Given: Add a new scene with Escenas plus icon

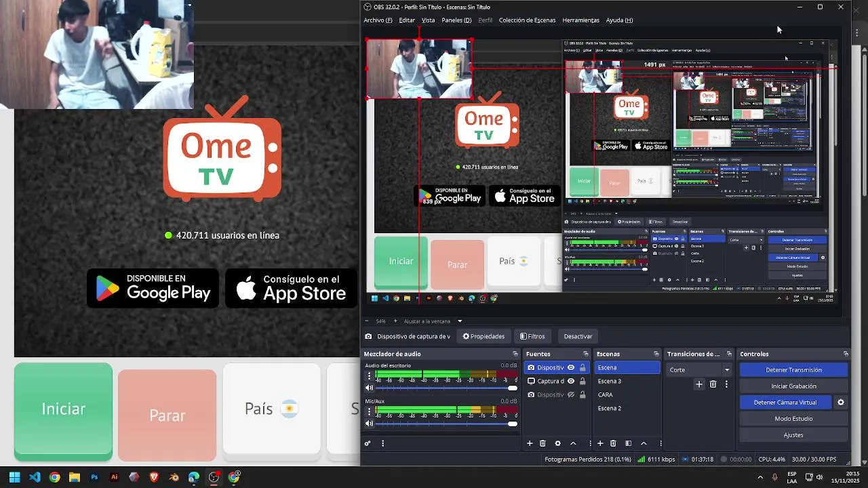Looking at the screenshot, I should [x=600, y=443].
